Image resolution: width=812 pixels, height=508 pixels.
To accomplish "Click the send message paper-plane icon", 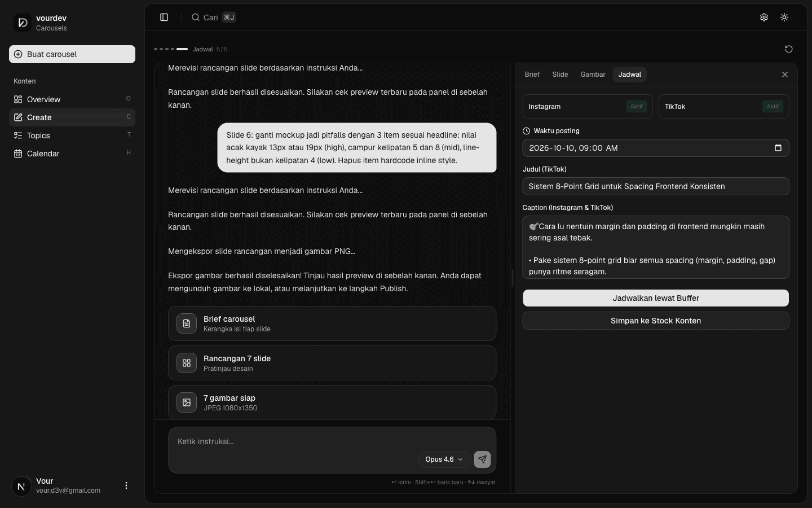I will point(482,459).
